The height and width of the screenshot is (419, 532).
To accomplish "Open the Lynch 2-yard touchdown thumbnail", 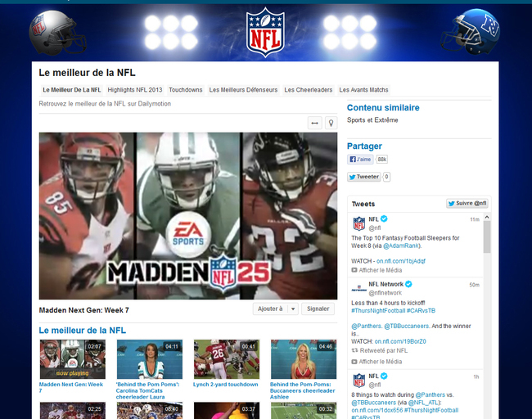I will click(x=227, y=359).
